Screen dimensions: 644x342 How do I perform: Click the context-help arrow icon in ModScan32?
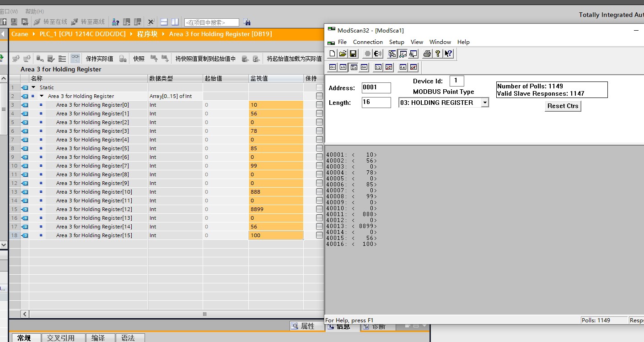click(x=449, y=54)
